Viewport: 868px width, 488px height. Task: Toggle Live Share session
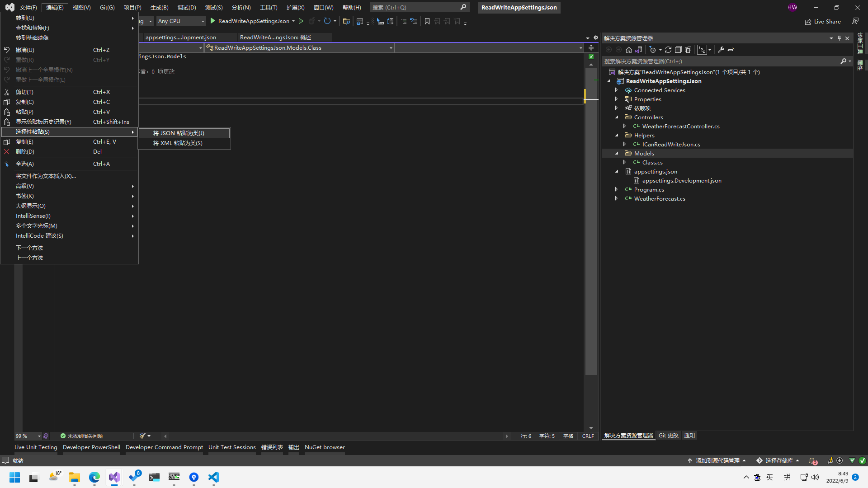[823, 22]
